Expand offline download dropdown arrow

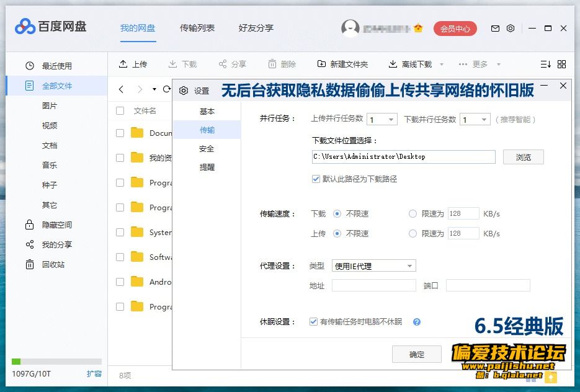(441, 65)
